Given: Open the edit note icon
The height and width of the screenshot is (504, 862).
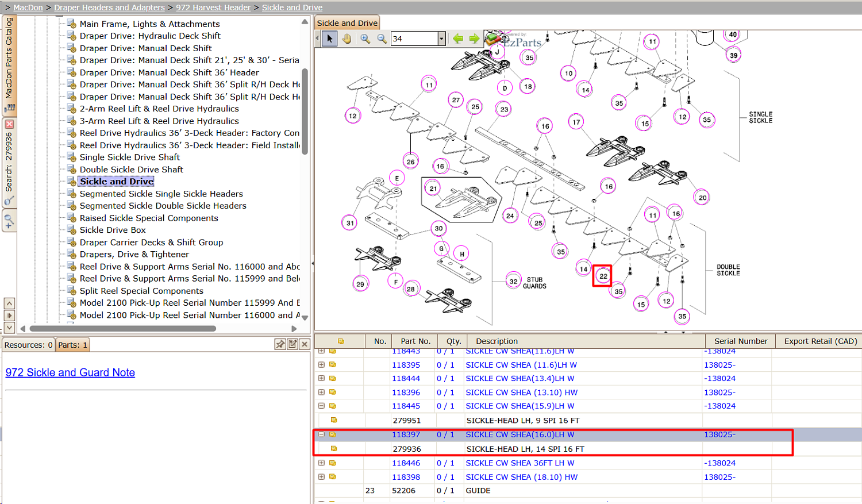Looking at the screenshot, I should (x=293, y=344).
